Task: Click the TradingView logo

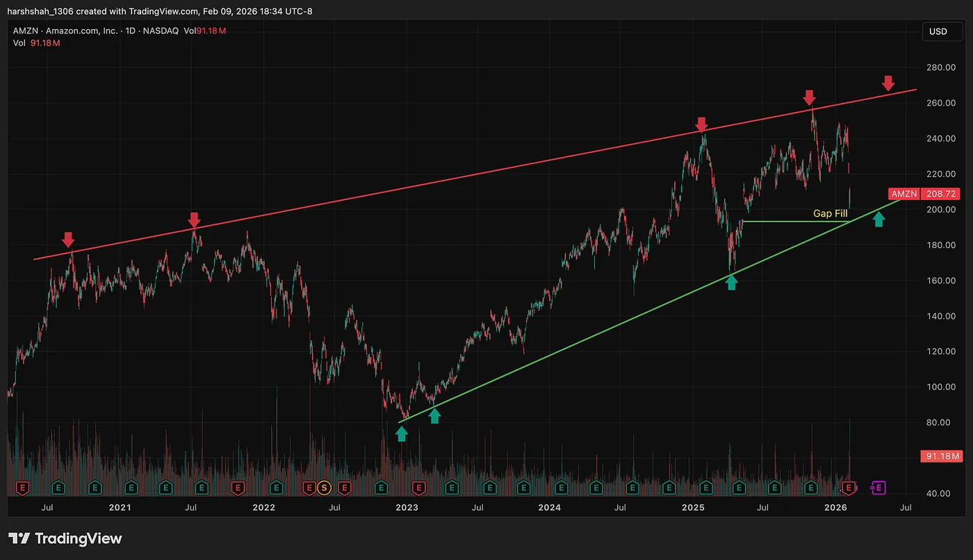Action: (65, 538)
